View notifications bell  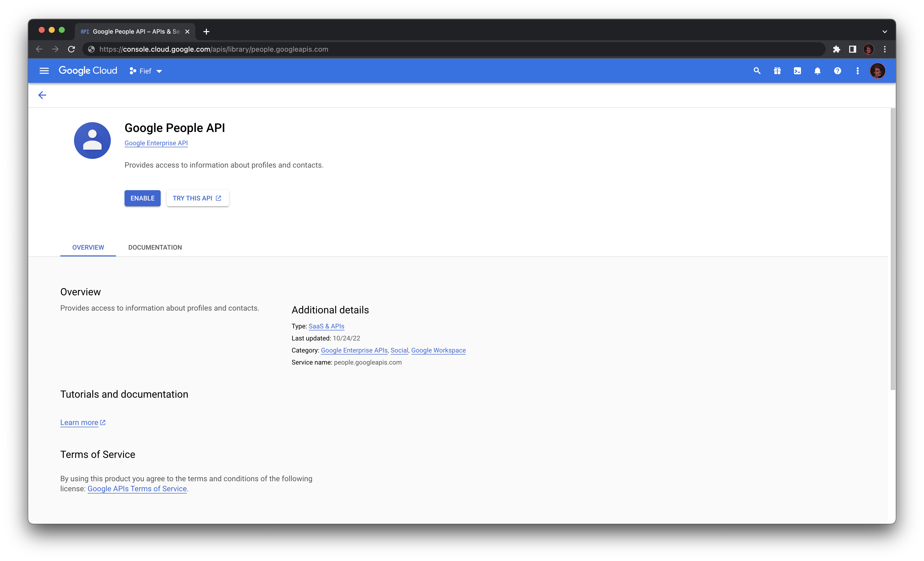818,71
